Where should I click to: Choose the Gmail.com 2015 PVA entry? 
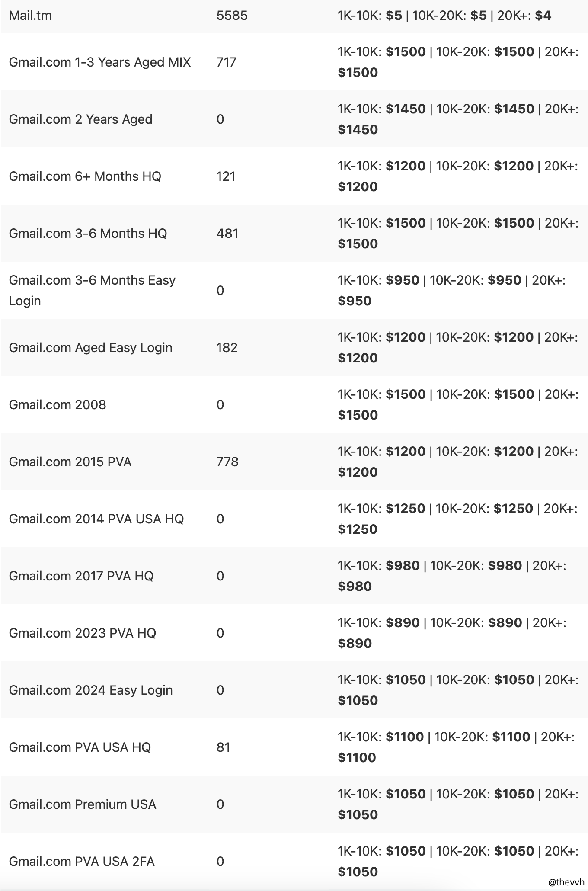coord(70,462)
